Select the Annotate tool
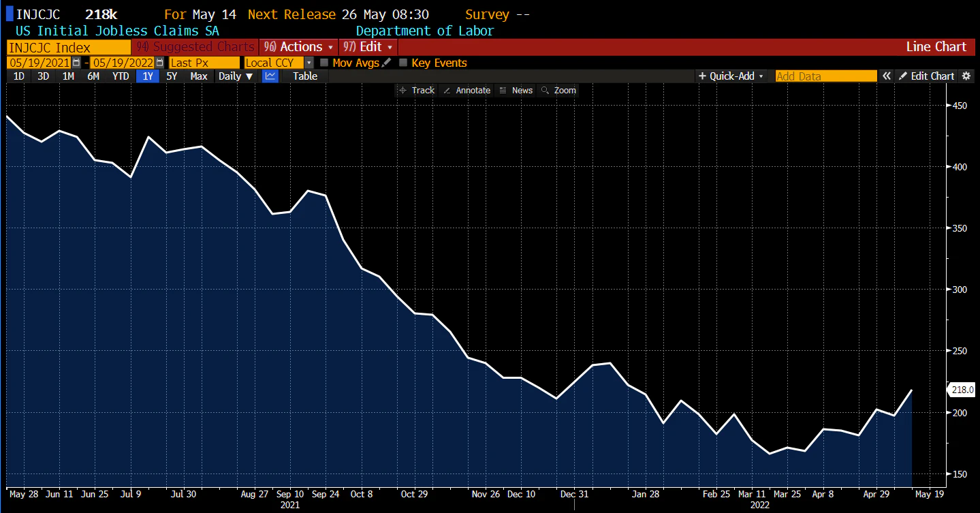 467,90
